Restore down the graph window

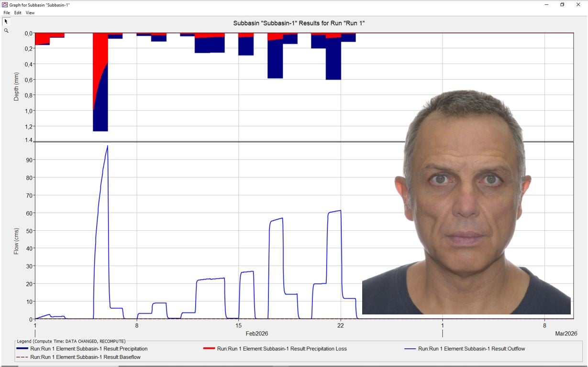click(562, 4)
